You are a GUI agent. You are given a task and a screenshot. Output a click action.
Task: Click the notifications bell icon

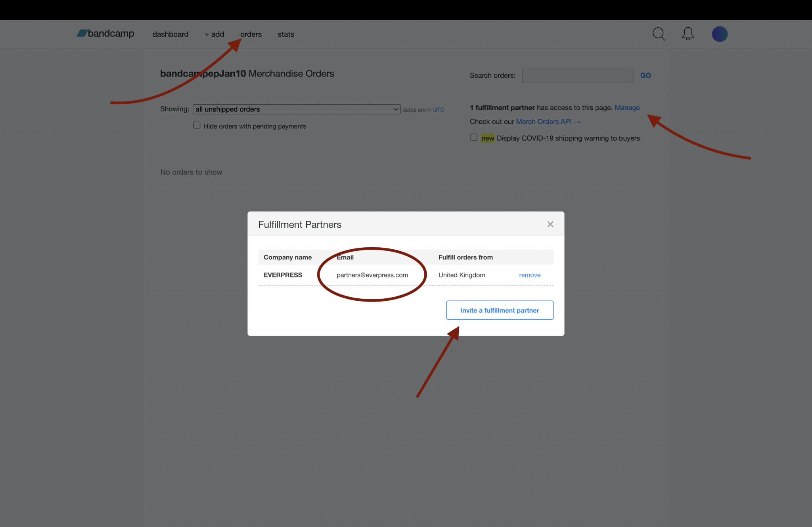[688, 34]
